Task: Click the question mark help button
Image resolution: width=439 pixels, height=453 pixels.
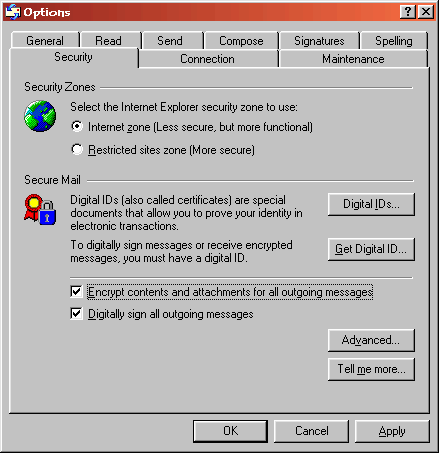Action: [x=408, y=12]
